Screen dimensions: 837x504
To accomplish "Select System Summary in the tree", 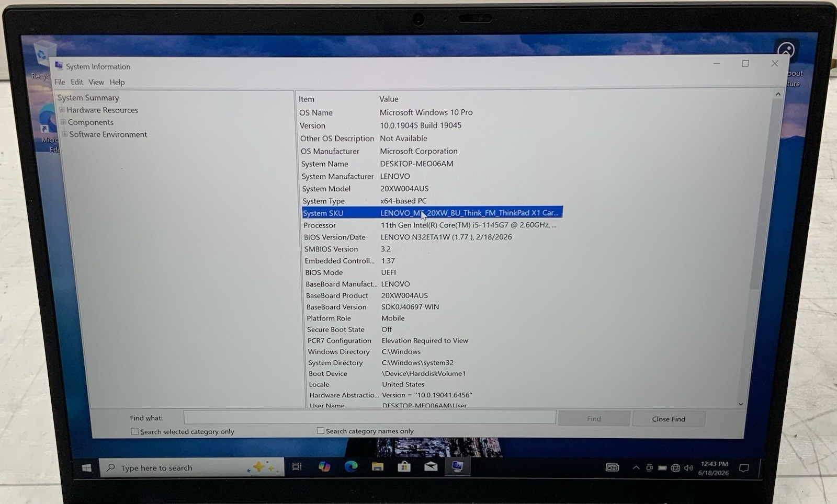I will pyautogui.click(x=88, y=98).
